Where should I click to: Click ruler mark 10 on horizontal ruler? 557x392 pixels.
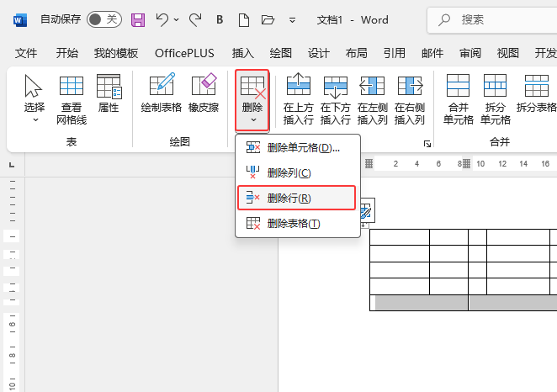coord(480,164)
